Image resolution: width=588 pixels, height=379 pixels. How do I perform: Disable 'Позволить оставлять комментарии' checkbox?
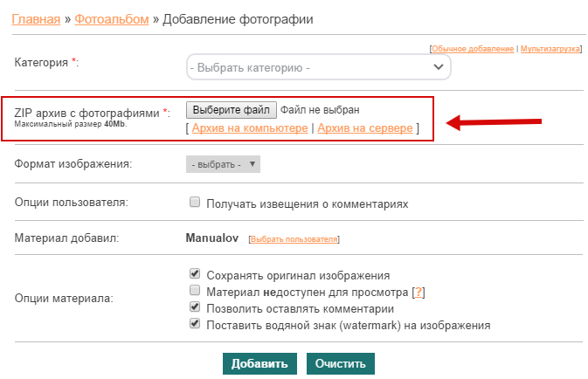tap(195, 307)
